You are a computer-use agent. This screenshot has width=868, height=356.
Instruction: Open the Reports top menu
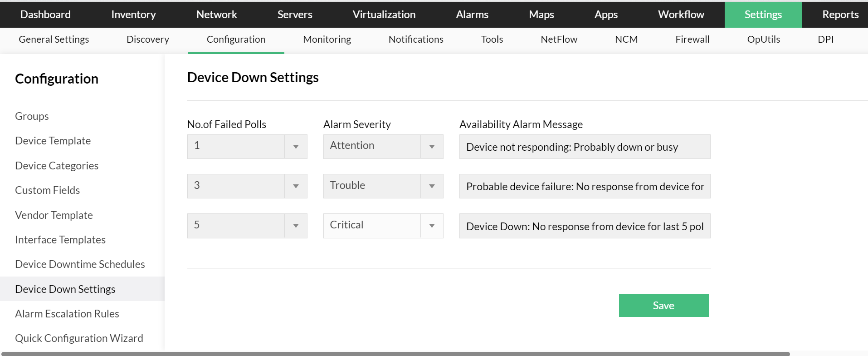point(840,15)
